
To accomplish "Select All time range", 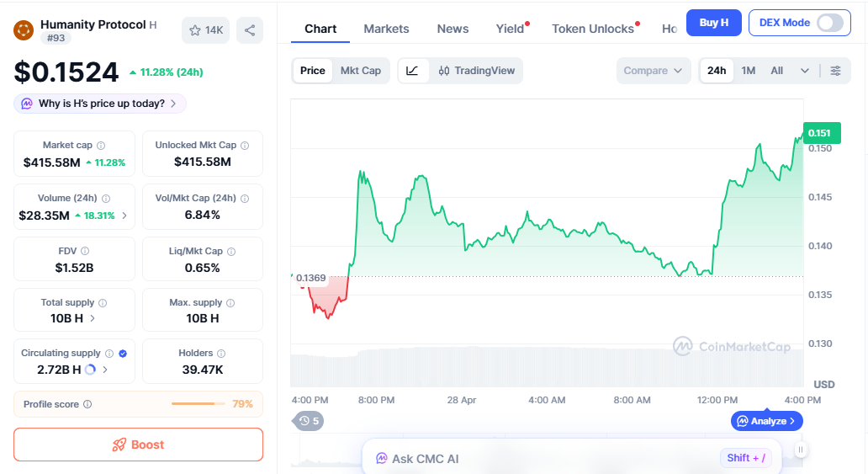I will [776, 71].
